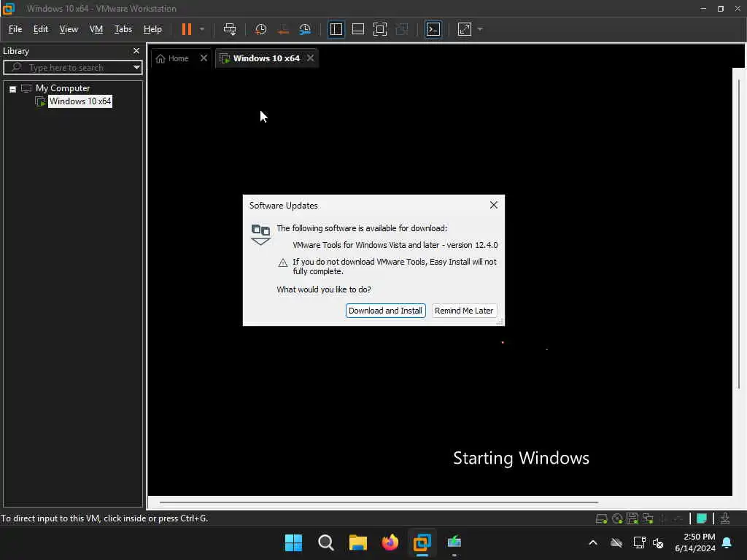Click the VM vertical scrollbar
Viewport: 747px width, 560px height.
click(x=739, y=233)
